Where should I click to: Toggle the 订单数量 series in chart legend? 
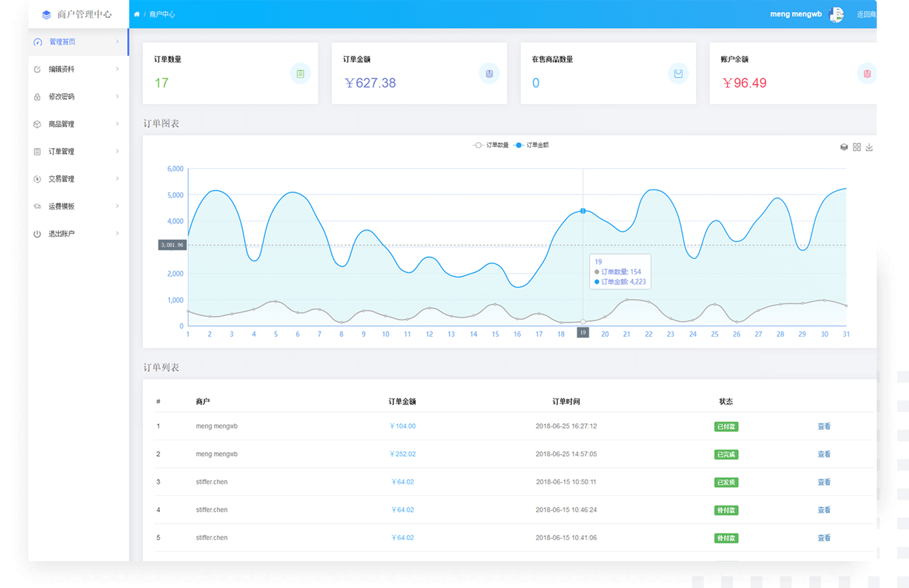click(492, 145)
